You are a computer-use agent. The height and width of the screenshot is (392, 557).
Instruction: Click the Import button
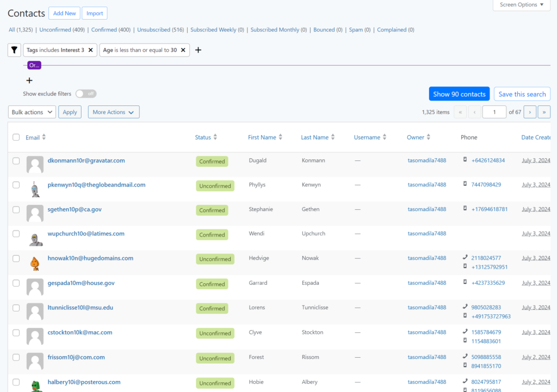tap(95, 13)
